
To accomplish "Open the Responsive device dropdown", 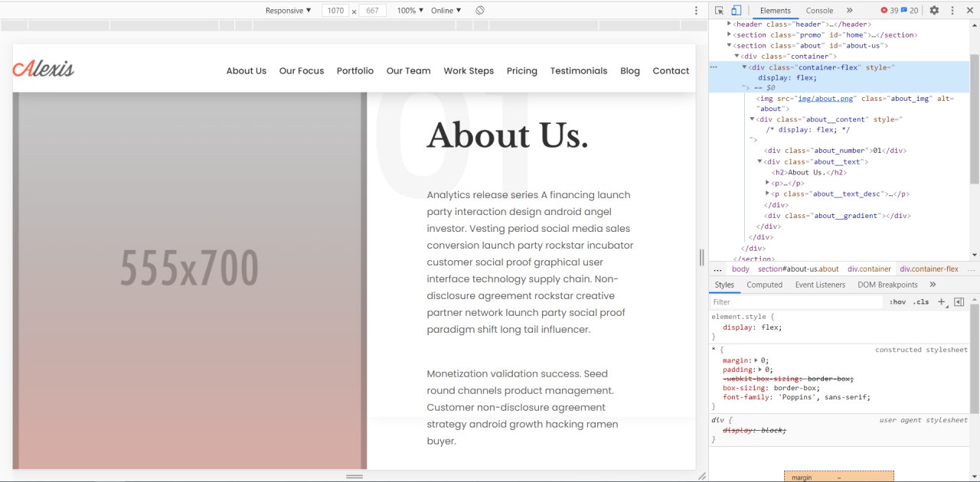I will 289,11.
